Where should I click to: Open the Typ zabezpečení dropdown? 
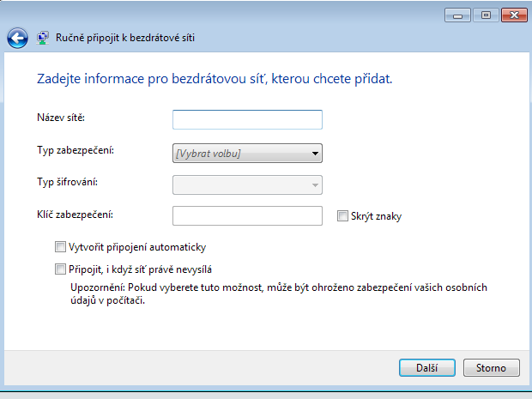tap(247, 154)
